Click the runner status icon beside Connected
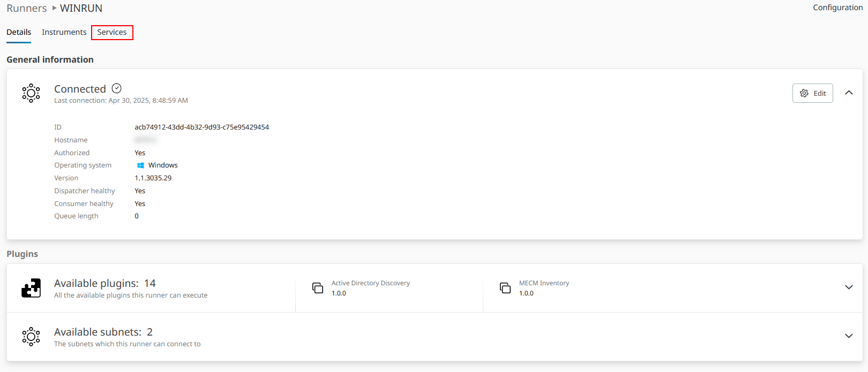This screenshot has height=372, width=868. coord(31,93)
